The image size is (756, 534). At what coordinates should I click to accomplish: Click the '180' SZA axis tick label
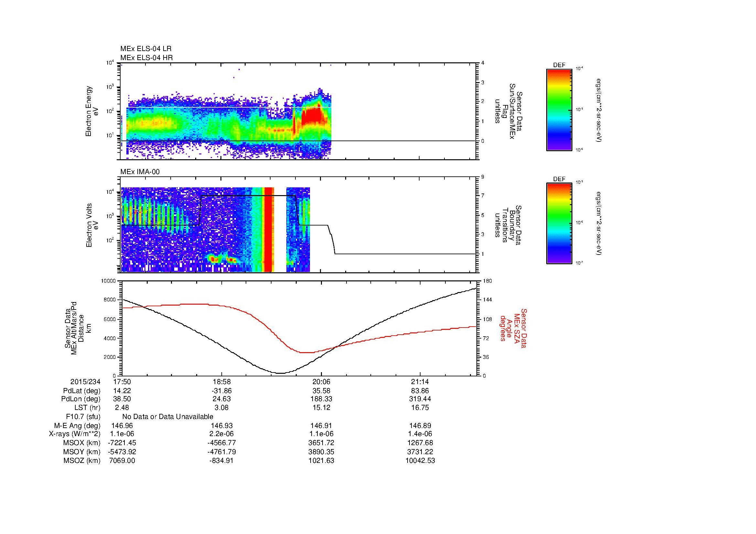point(487,281)
